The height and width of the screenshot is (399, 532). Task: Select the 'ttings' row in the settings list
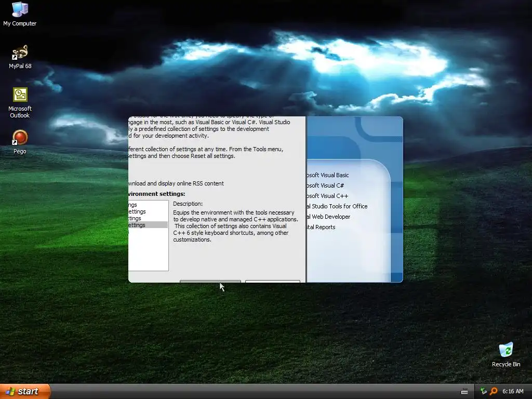pos(148,218)
